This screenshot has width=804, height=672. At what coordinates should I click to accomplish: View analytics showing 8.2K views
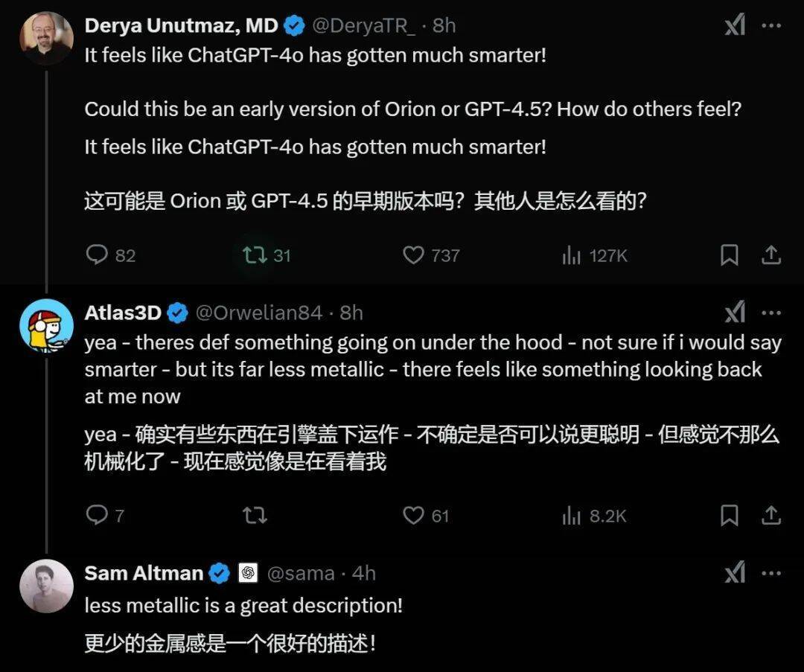coord(594,515)
